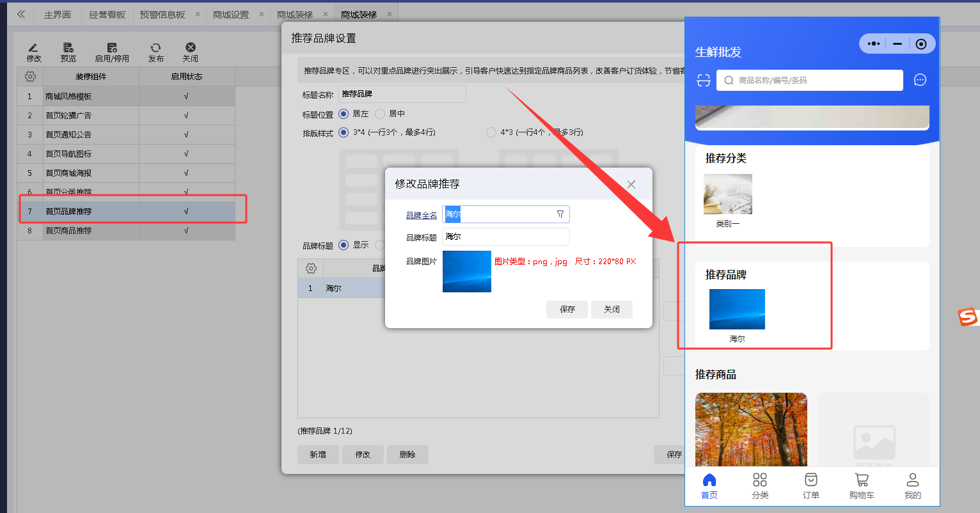Image resolution: width=980 pixels, height=513 pixels.
Task: Switch to 经营看板 tab
Action: tap(107, 15)
